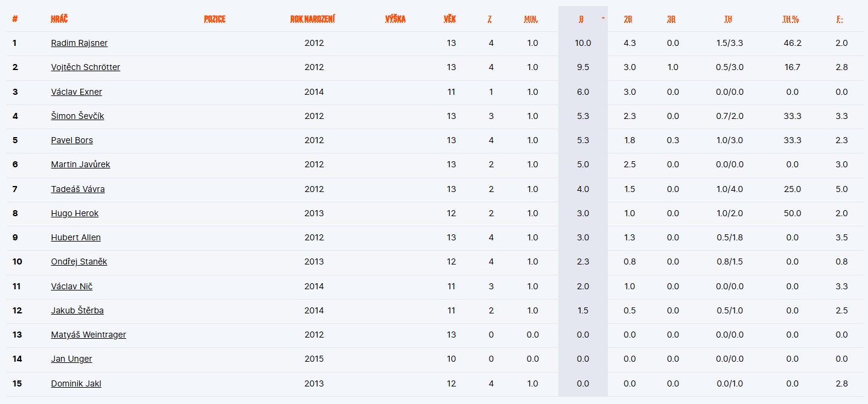Sort by ROK NAROZENÍ column header
Viewport: 868px width, 404px height.
(312, 19)
